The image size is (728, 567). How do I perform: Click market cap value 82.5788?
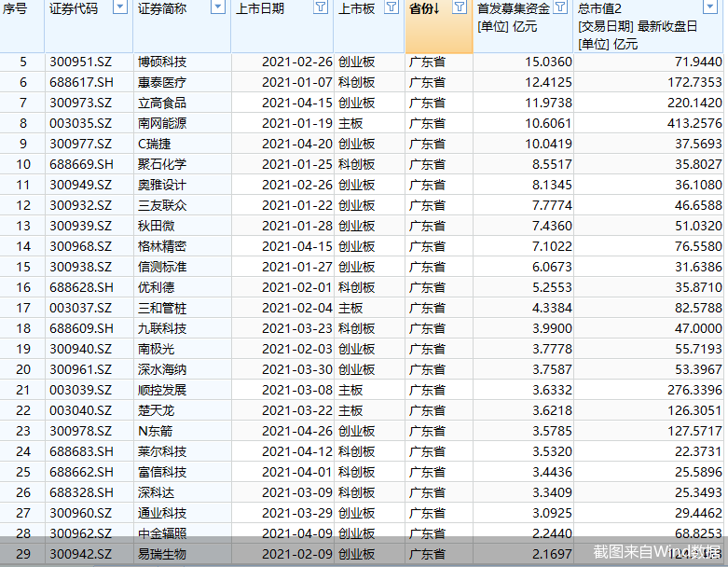pos(698,308)
